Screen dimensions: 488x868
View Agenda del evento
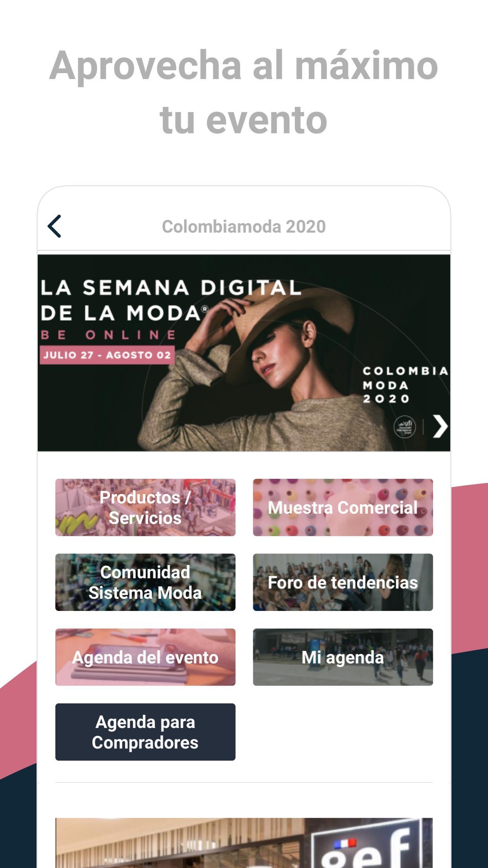[x=145, y=657]
